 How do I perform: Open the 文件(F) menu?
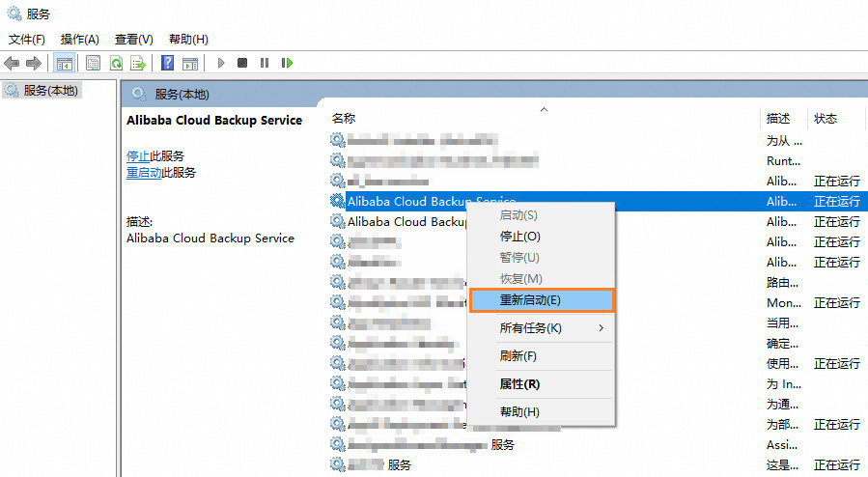27,40
